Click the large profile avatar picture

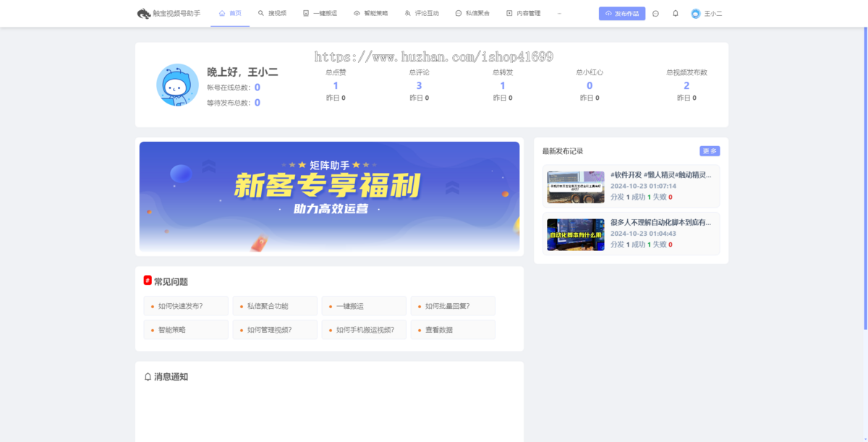[x=177, y=85]
